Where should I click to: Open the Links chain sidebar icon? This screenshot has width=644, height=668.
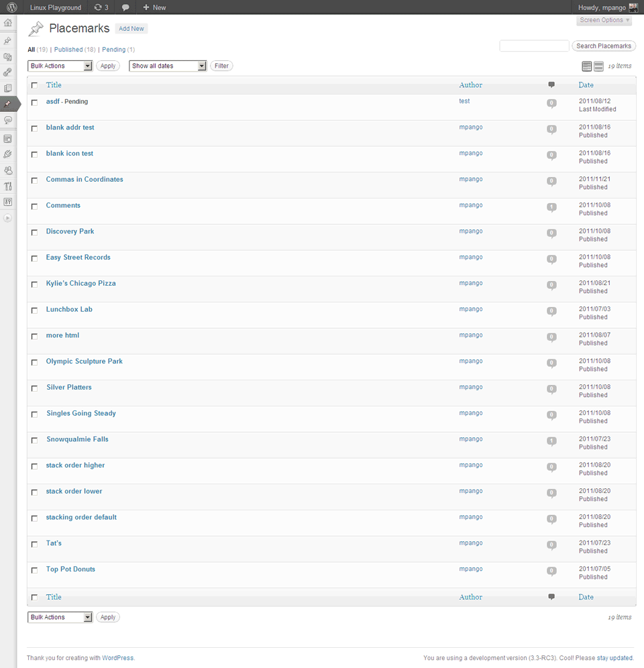point(7,72)
